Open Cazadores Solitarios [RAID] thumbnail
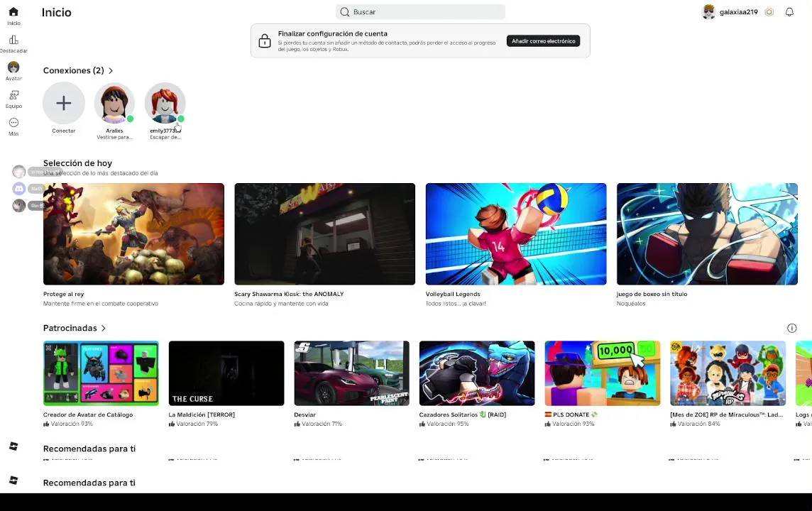The image size is (812, 511). pyautogui.click(x=477, y=373)
